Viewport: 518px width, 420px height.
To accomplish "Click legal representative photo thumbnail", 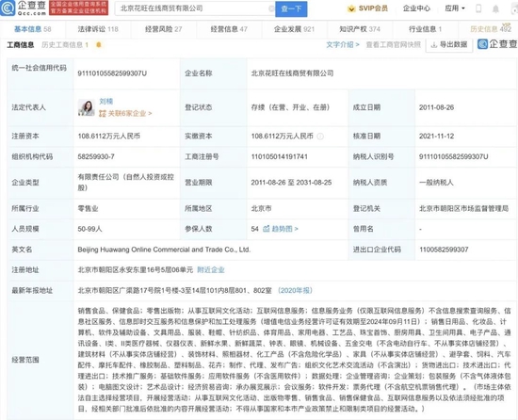I will tap(87, 107).
